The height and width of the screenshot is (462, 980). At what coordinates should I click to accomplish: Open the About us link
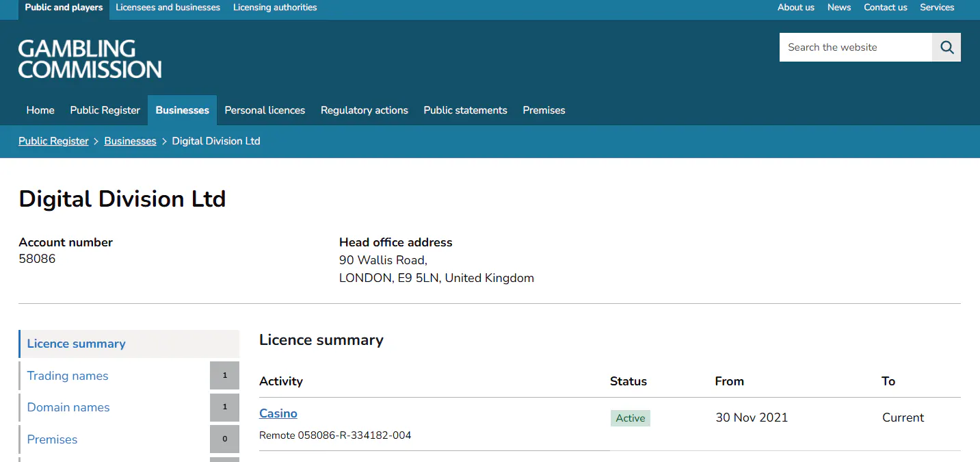[796, 8]
